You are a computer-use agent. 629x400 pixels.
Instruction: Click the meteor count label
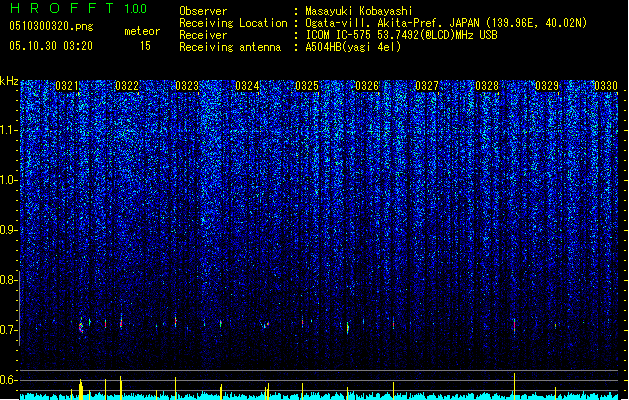click(142, 31)
